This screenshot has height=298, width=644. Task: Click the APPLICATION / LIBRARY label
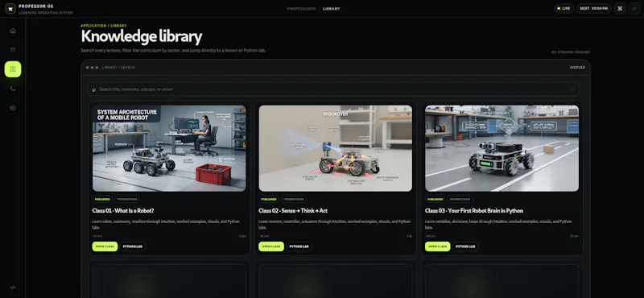pyautogui.click(x=104, y=26)
